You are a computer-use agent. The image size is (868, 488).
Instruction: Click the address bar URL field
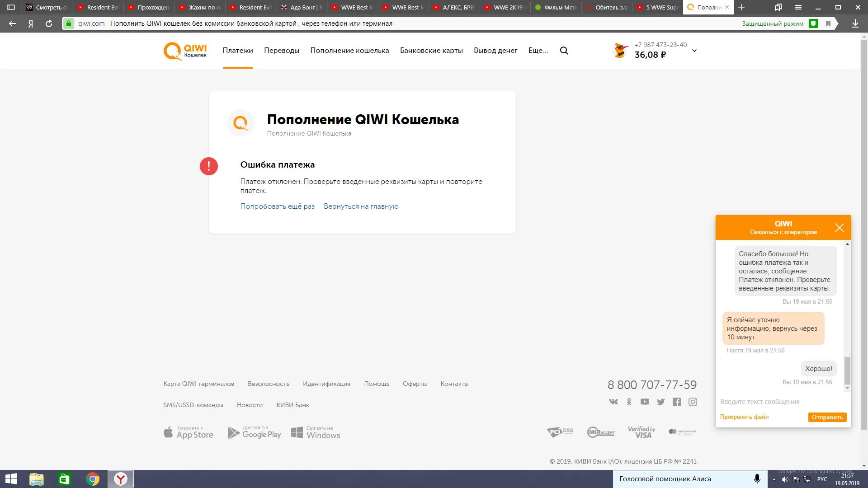pyautogui.click(x=402, y=23)
